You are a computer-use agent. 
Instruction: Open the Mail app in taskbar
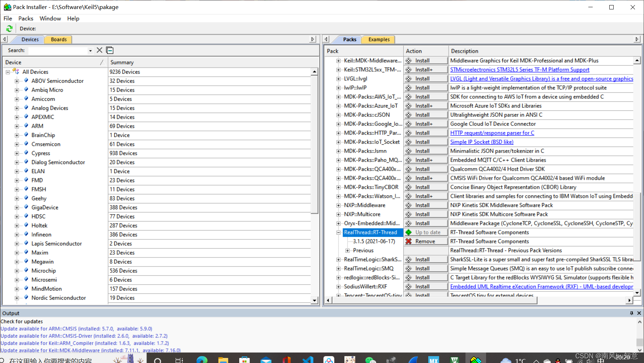point(266,359)
